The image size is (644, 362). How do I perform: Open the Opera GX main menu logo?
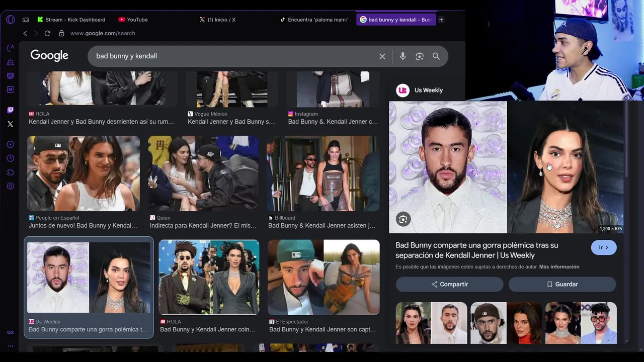coord(10,20)
